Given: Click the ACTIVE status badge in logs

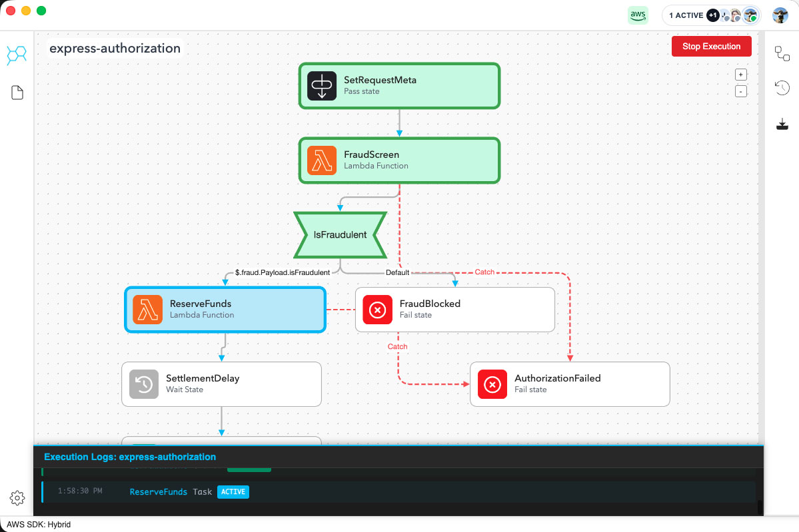Looking at the screenshot, I should pos(233,492).
